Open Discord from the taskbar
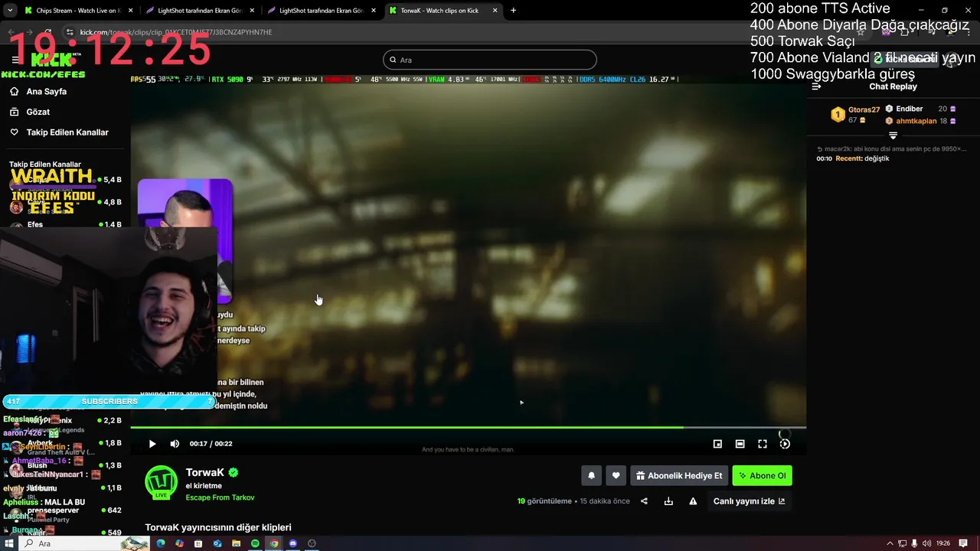 pos(292,543)
